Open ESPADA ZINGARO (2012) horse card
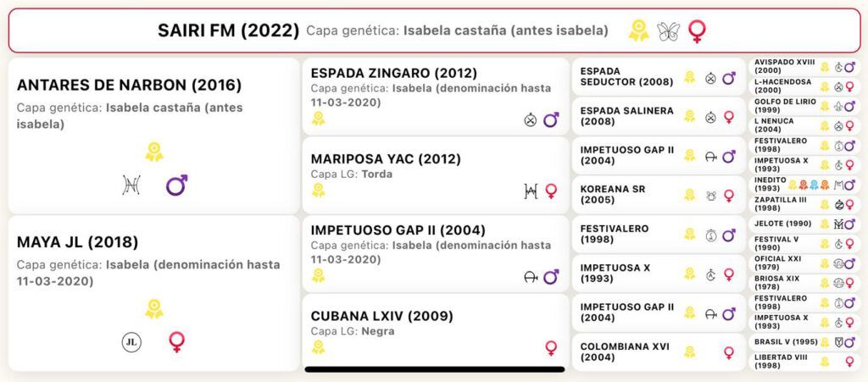The width and height of the screenshot is (868, 382). 436,97
